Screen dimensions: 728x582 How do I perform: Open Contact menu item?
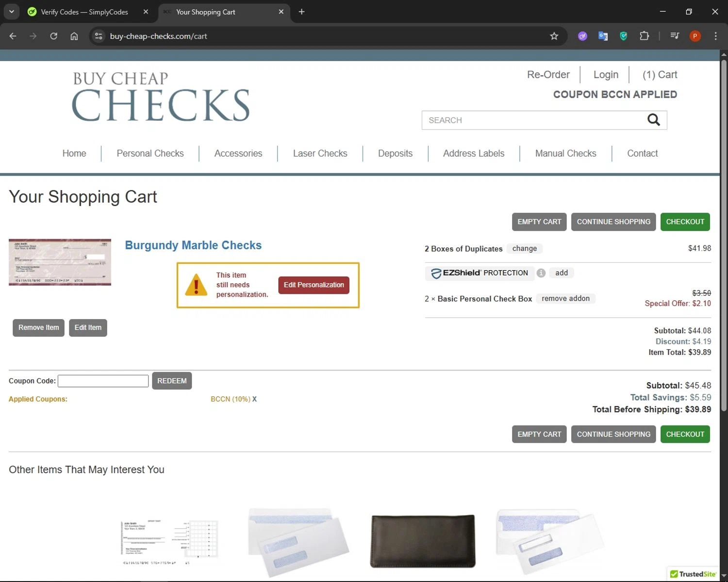coord(642,153)
